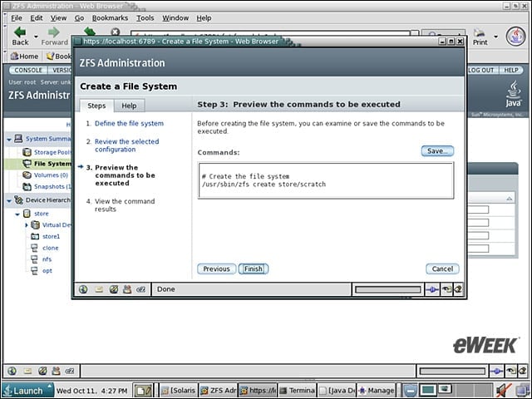Viewport: 532px width, 399px height.
Task: Click the Virtual Devices icon under store
Action: 35,224
